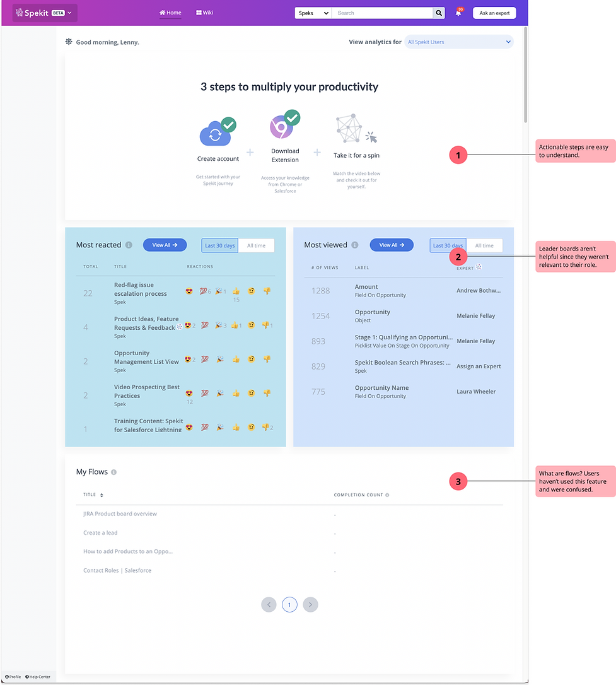Open the Opportunity Name field entry
The width and height of the screenshot is (616, 685).
click(381, 388)
